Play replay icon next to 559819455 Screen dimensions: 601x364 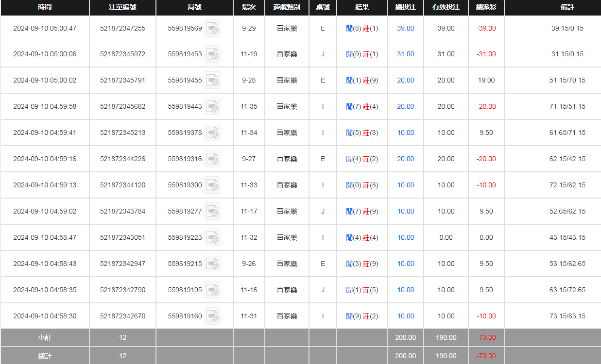tap(212, 81)
